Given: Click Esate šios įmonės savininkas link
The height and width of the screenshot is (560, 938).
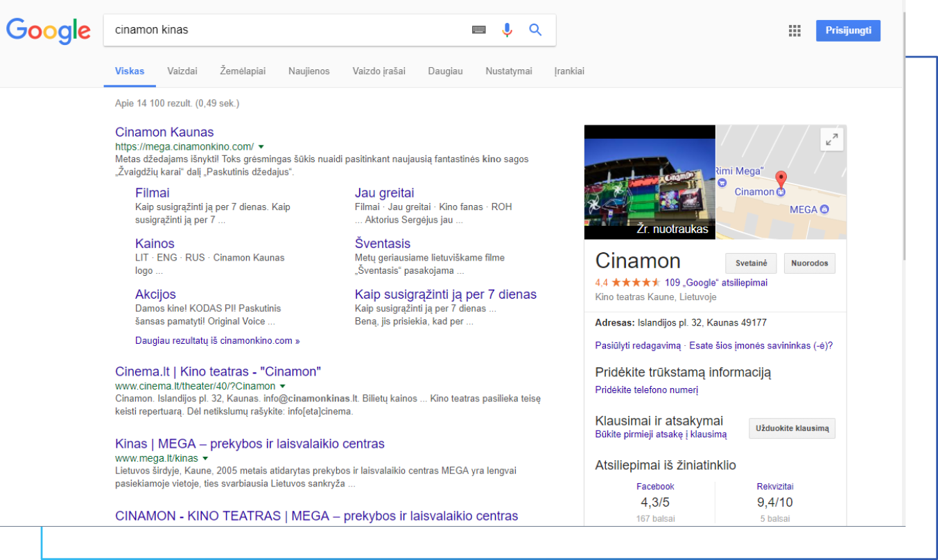Looking at the screenshot, I should [761, 345].
